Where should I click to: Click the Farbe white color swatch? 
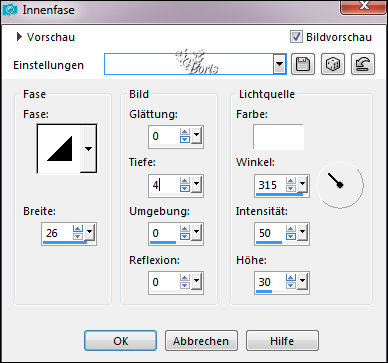[278, 137]
